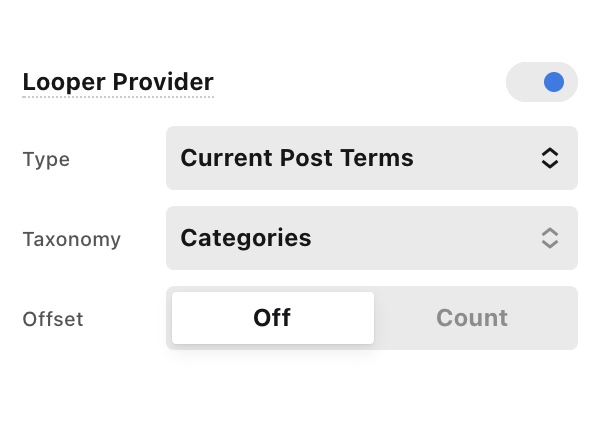This screenshot has width=606, height=426.
Task: Expand Type selector via its arrows
Action: point(549,158)
